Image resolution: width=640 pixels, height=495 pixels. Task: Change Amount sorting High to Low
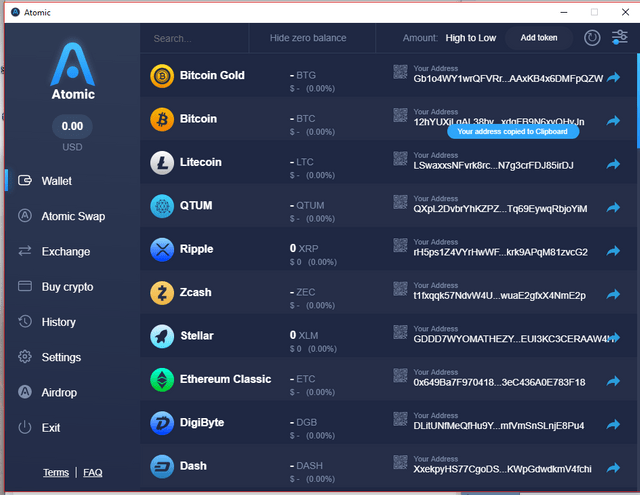[471, 38]
